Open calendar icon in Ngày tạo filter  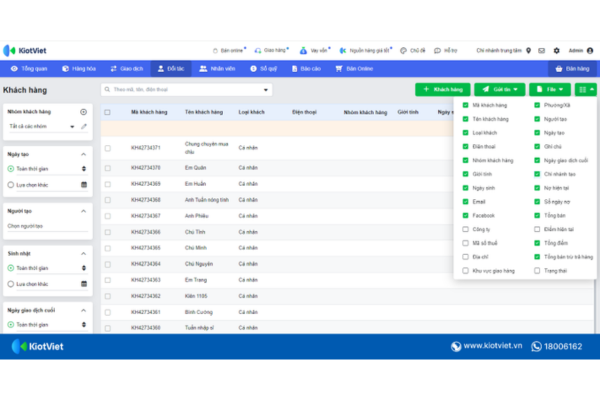tap(84, 185)
